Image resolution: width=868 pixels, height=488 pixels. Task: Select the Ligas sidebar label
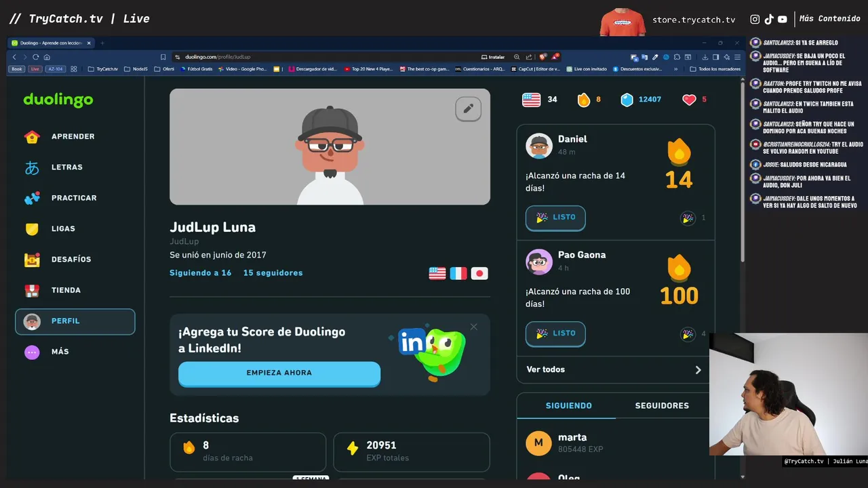coord(63,229)
